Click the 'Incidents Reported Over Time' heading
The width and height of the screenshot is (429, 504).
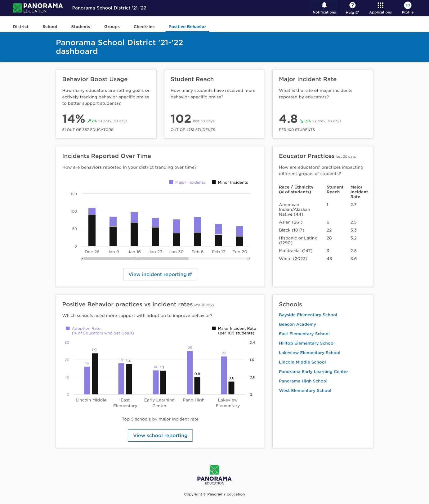tap(107, 156)
